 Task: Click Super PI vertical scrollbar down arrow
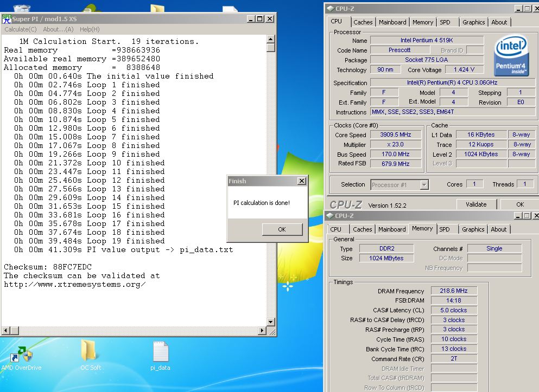tap(270, 322)
